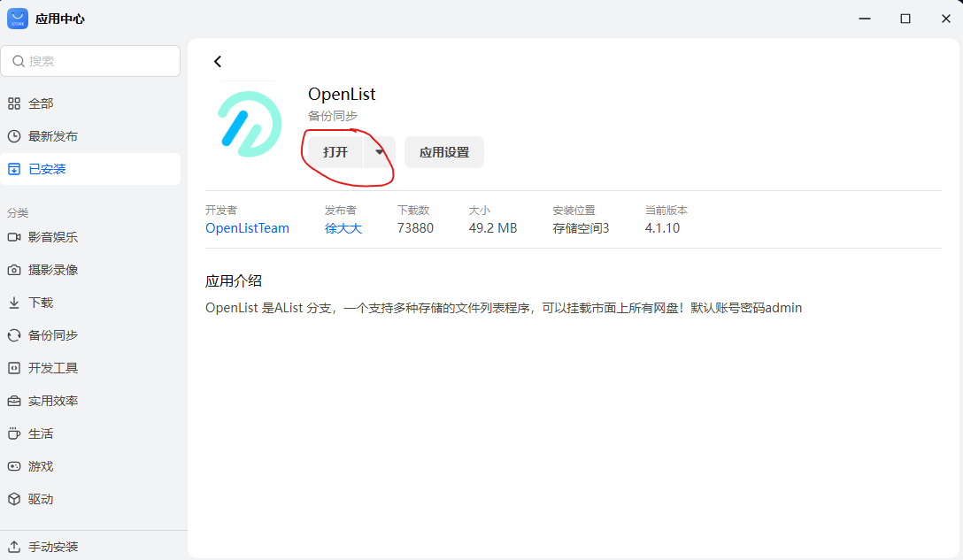Click the 摄影录像 camera icon

14,270
